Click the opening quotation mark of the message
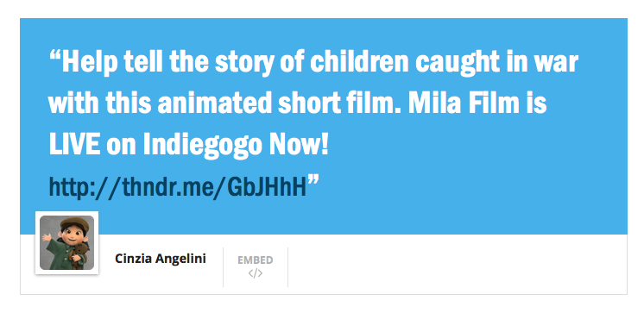Image resolution: width=644 pixels, height=313 pixels. [54, 56]
